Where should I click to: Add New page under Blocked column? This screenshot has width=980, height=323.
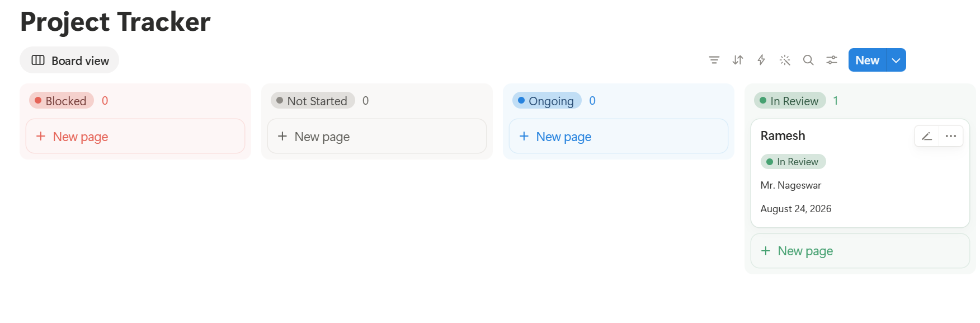(135, 136)
